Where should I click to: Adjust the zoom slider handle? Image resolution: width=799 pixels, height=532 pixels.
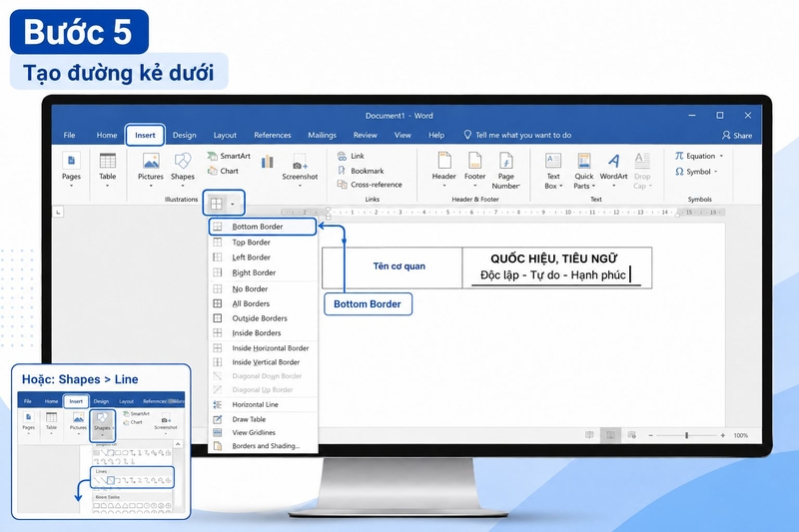(687, 435)
